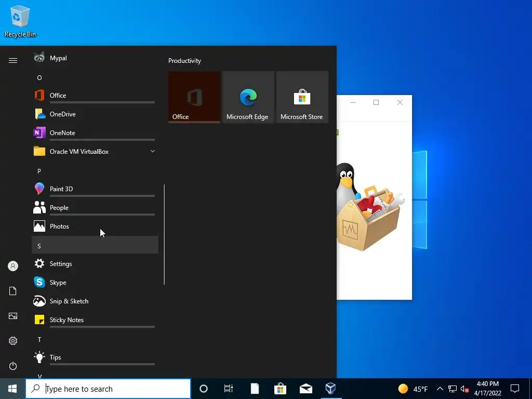Open Pictures from the Start sidebar
532x399 pixels.
pos(13,316)
